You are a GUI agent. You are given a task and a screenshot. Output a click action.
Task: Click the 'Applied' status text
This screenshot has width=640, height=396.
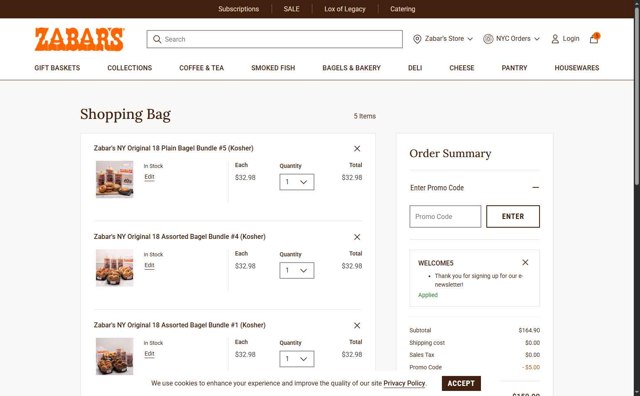(428, 295)
